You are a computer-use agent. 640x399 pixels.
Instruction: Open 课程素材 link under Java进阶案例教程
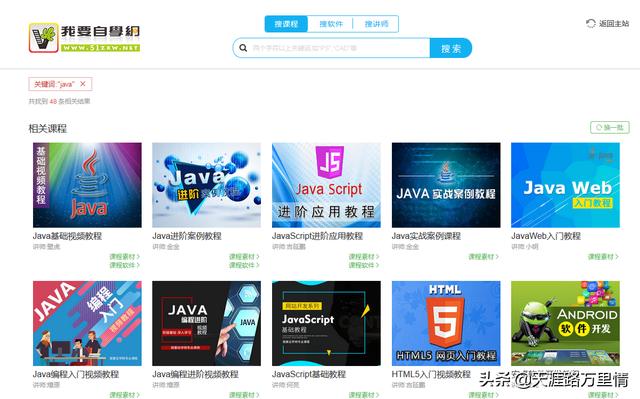click(244, 257)
